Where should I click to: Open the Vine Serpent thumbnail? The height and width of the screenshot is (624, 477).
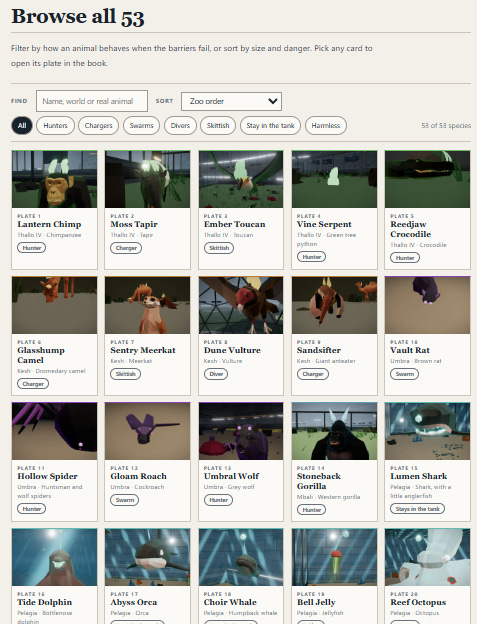(335, 179)
